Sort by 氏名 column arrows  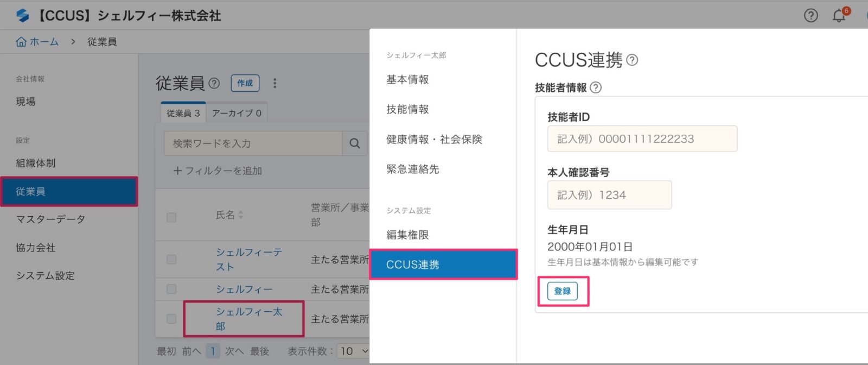(241, 215)
